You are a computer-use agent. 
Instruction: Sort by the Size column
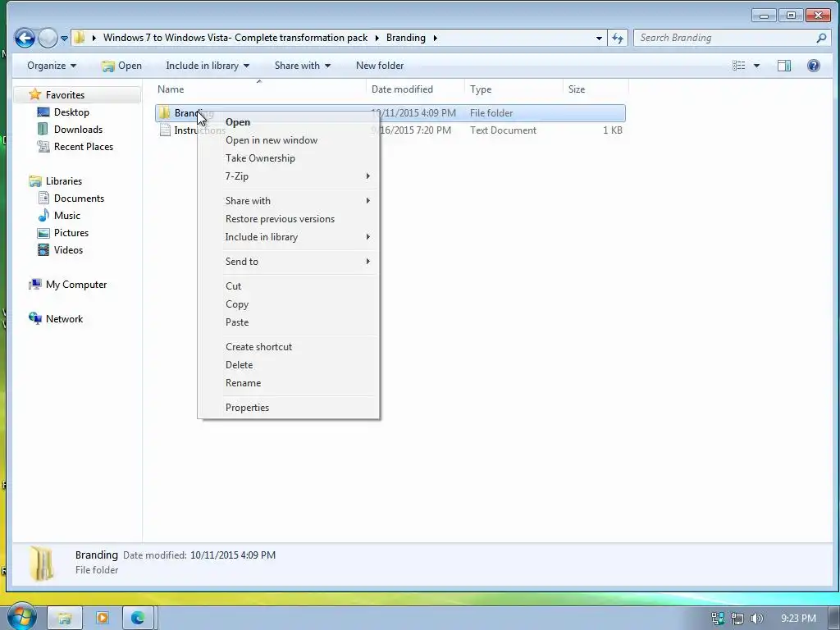point(596,89)
